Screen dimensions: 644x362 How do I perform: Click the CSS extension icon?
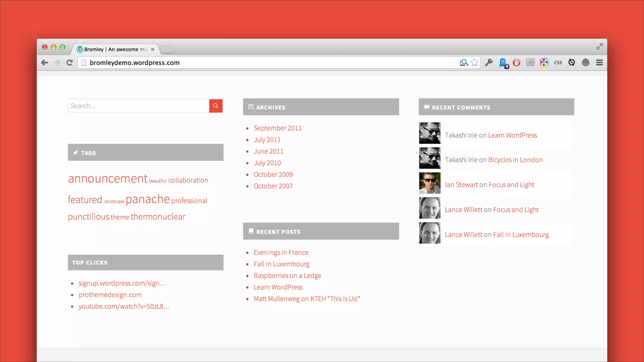tap(558, 63)
